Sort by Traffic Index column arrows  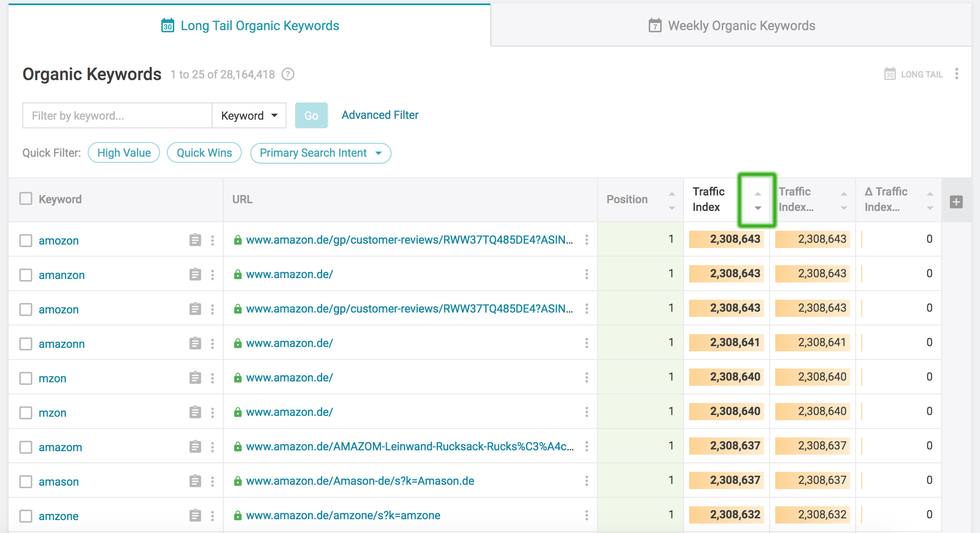pyautogui.click(x=758, y=201)
